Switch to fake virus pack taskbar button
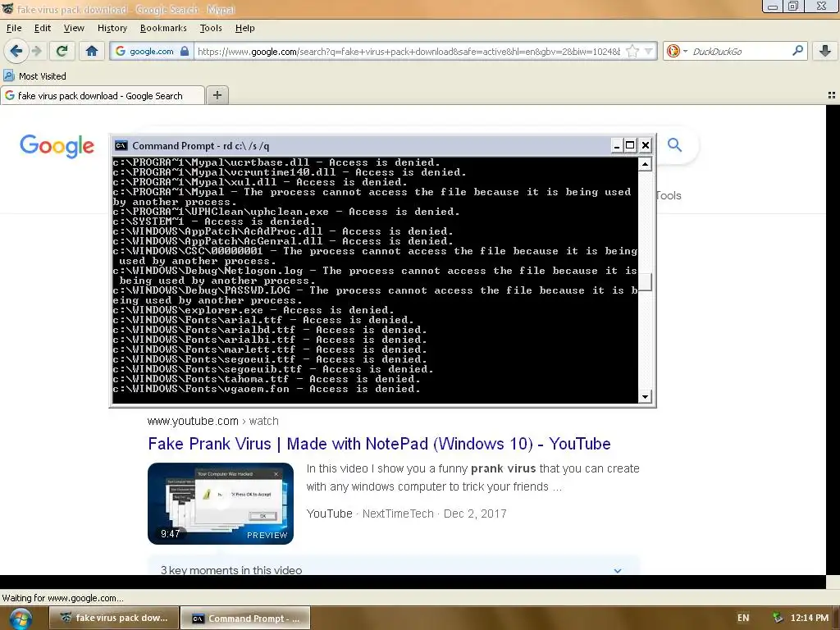The height and width of the screenshot is (630, 840). pos(115,618)
